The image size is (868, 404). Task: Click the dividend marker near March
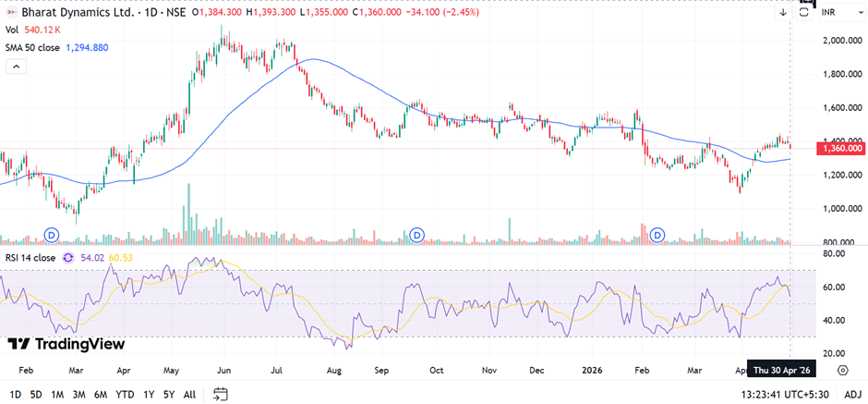pos(52,235)
